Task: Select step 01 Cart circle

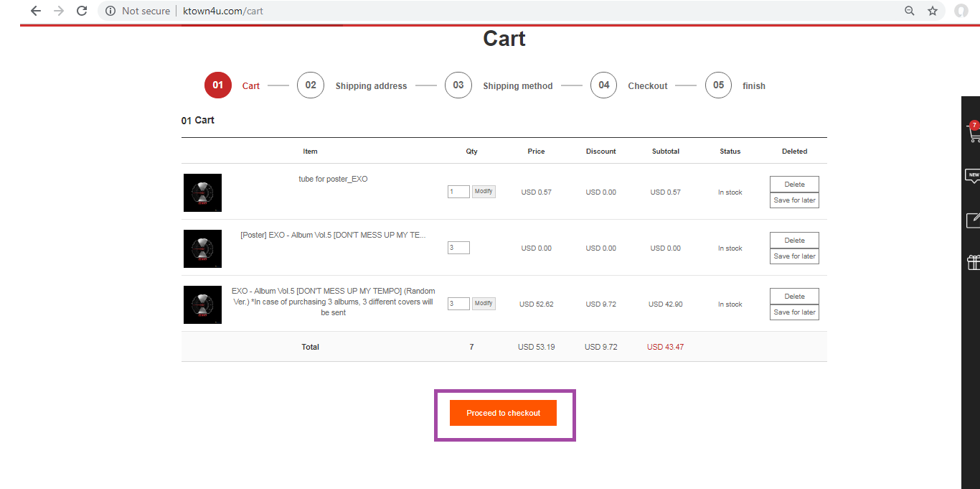Action: click(217, 85)
